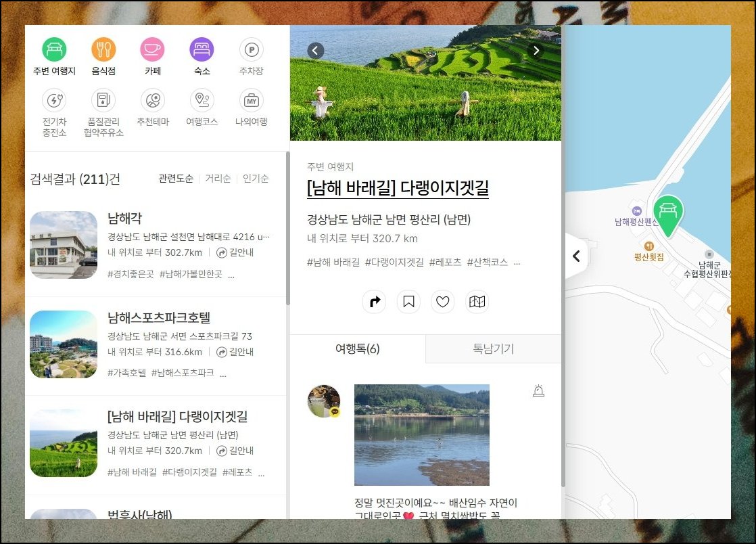This screenshot has width=756, height=544.
Task: Click the share arrow icon
Action: [374, 301]
